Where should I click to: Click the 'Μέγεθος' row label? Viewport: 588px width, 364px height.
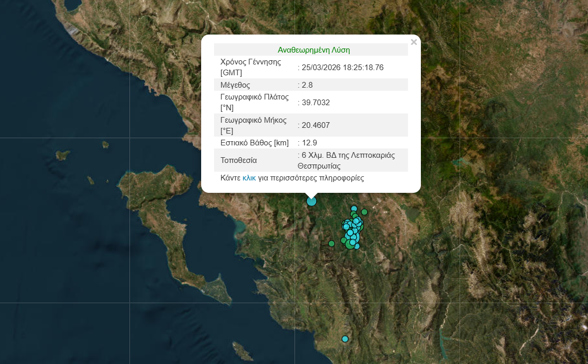[235, 85]
